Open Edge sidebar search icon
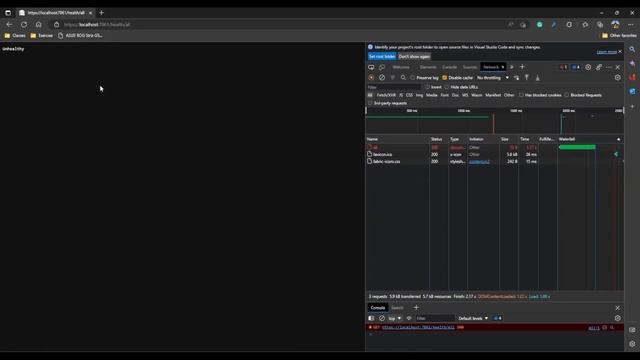 tap(632, 49)
